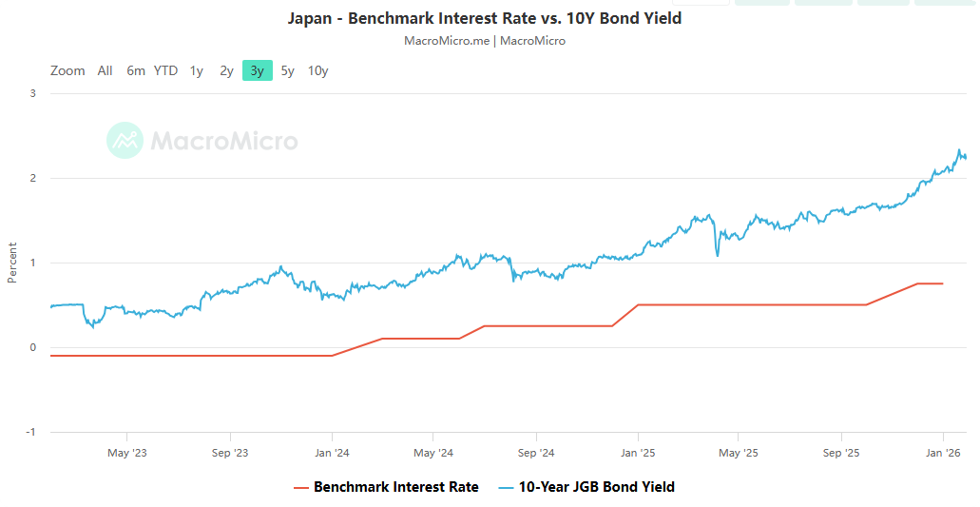
Task: Select the All zoom range
Action: point(105,70)
